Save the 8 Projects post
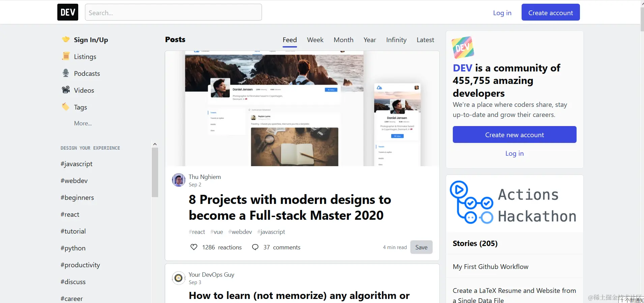644x303 pixels. point(421,247)
